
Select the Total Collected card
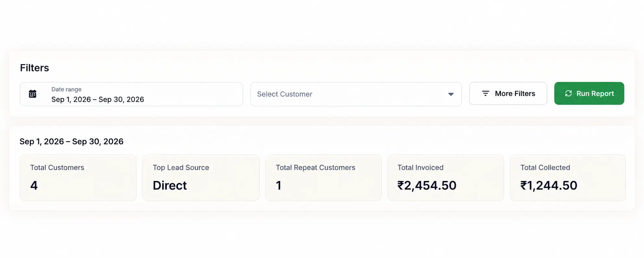point(568,178)
